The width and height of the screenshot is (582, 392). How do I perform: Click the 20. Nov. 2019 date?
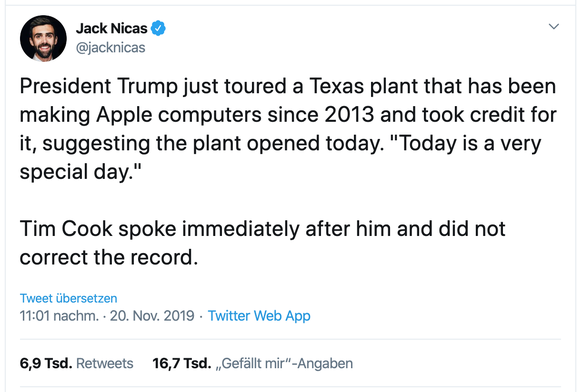tap(152, 316)
